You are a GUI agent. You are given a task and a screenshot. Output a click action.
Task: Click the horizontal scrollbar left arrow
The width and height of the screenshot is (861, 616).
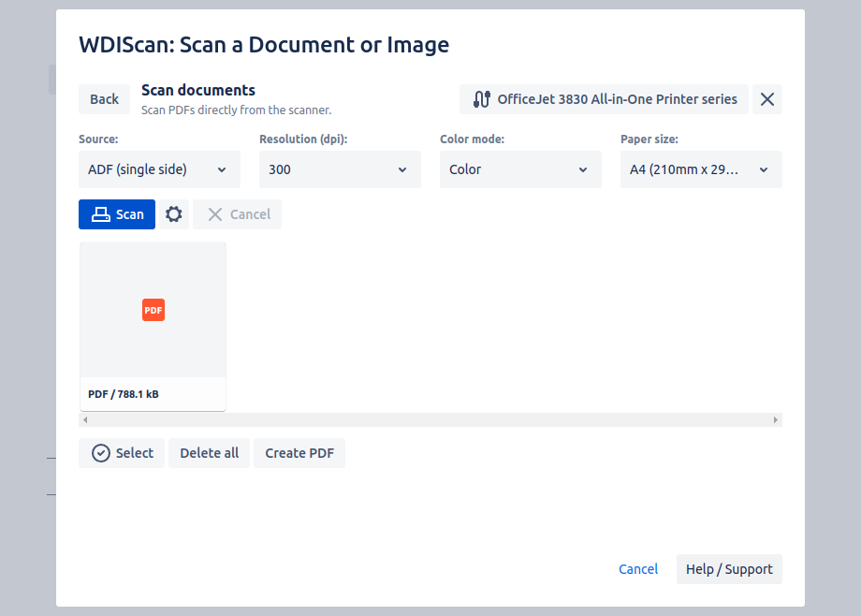point(85,420)
